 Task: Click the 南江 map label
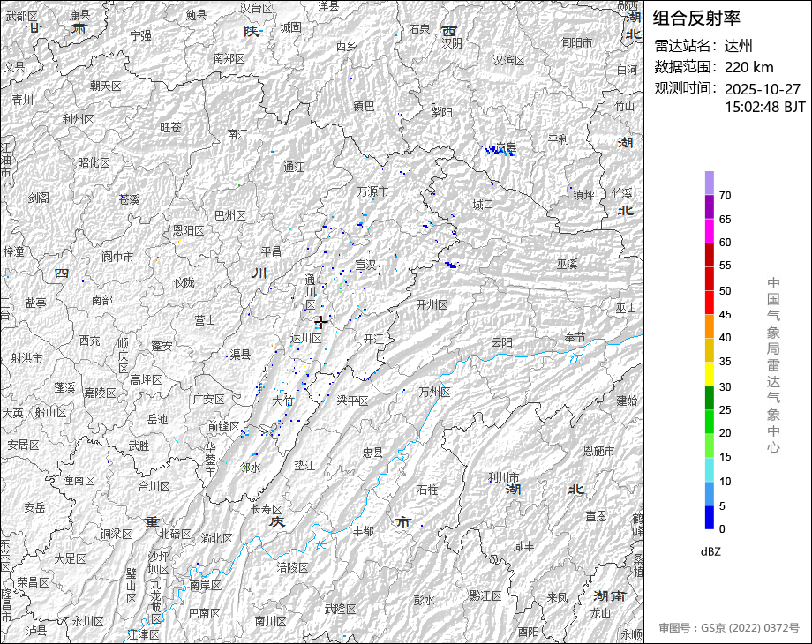click(x=237, y=135)
